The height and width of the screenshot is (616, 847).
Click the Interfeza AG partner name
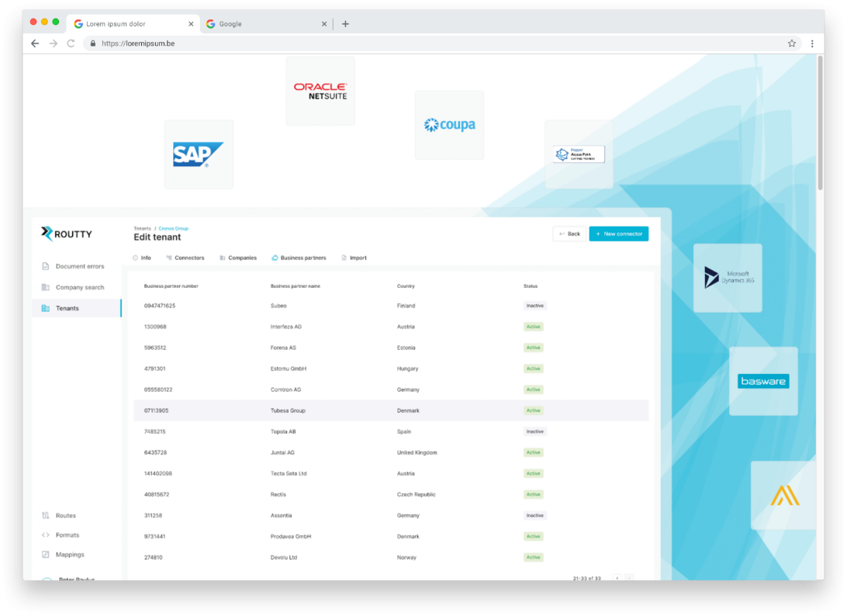286,327
